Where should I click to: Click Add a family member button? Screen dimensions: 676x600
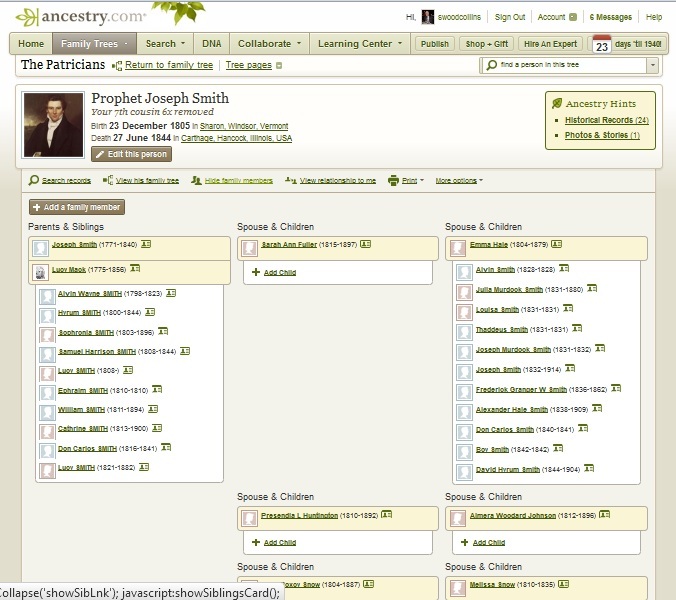[x=77, y=207]
